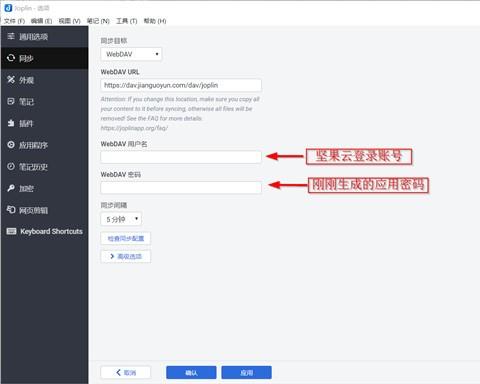This screenshot has height=384, width=480.
Task: Open the 帮助 (H) menu
Action: pyautogui.click(x=155, y=21)
